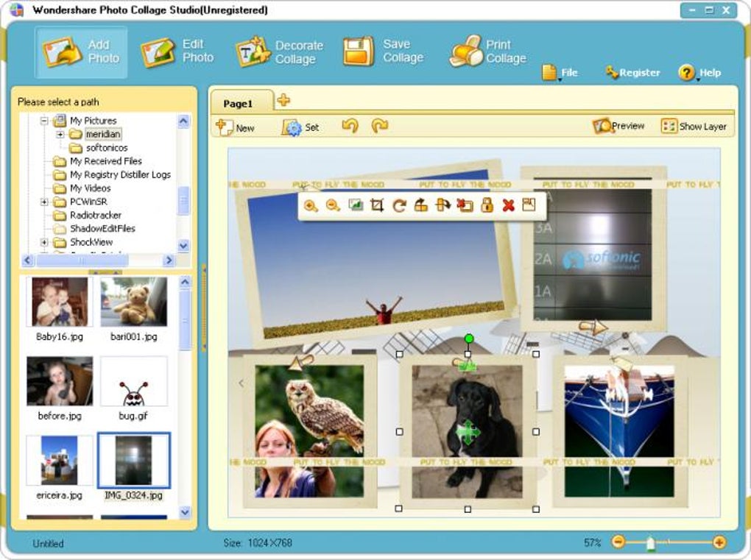This screenshot has width=751, height=560.
Task: Undo the last action
Action: click(350, 127)
